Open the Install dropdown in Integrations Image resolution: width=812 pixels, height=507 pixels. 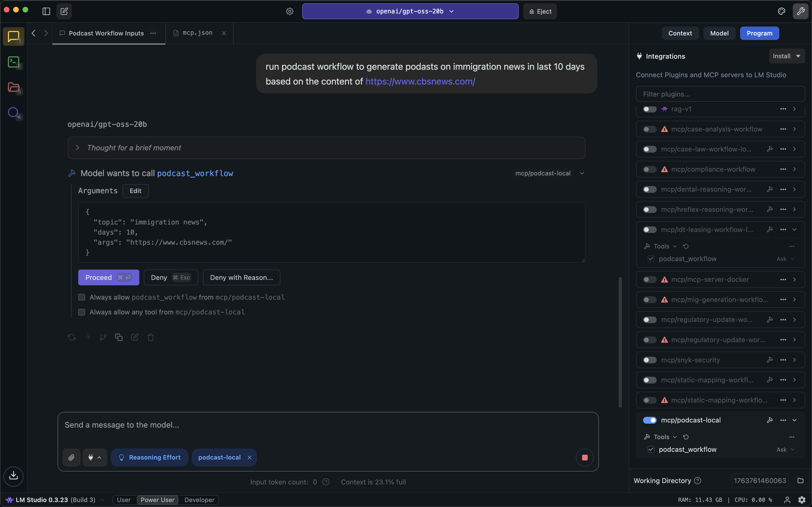[787, 56]
